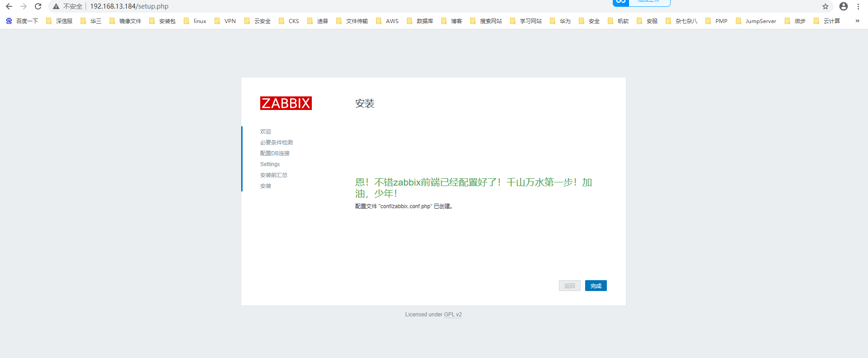Screen dimensions: 868x358
Task: Expand the 微步 bookmark folder
Action: point(795,21)
